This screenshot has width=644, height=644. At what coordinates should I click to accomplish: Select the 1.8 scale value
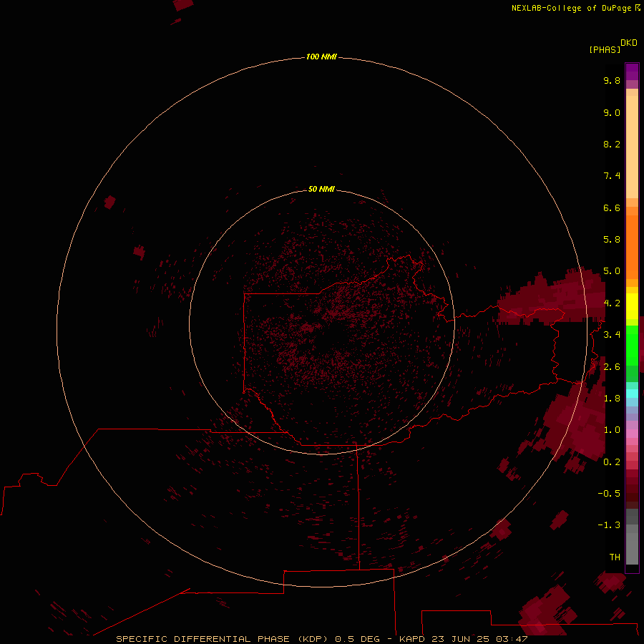(612, 399)
